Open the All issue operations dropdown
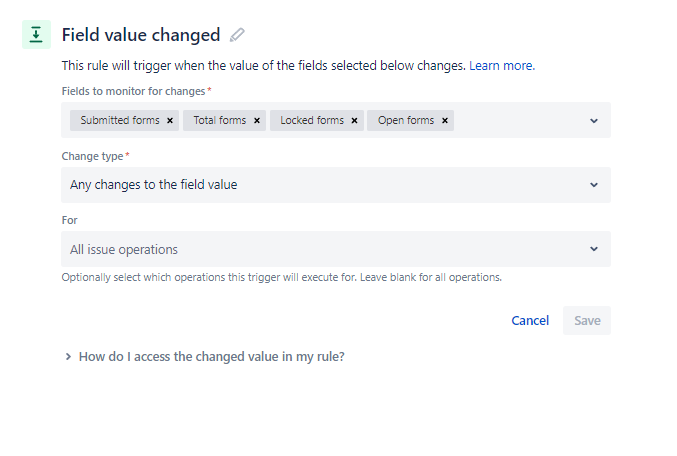 tap(336, 249)
